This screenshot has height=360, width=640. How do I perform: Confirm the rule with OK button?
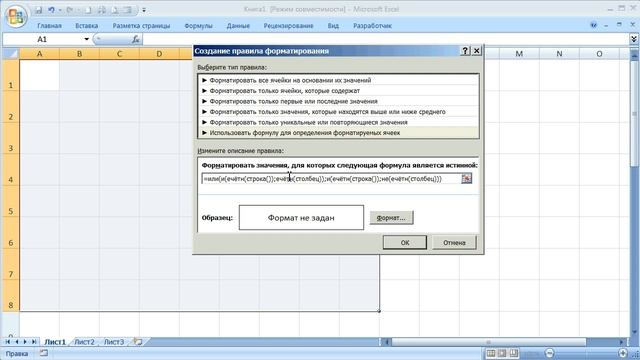tap(404, 242)
